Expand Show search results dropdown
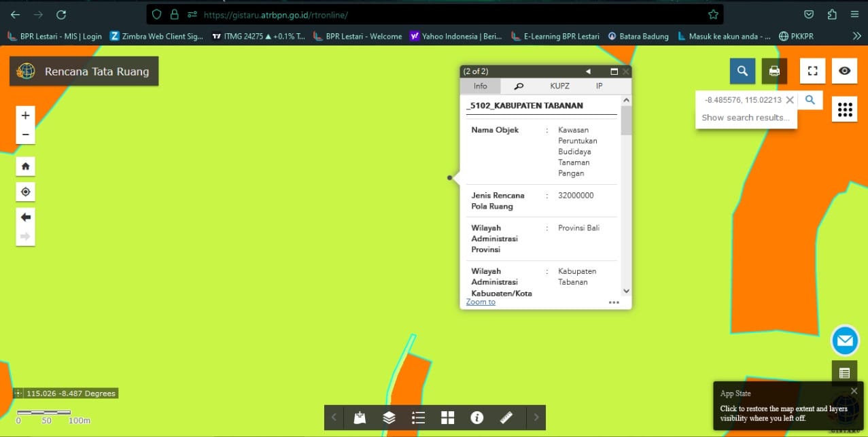The width and height of the screenshot is (868, 437). click(746, 118)
